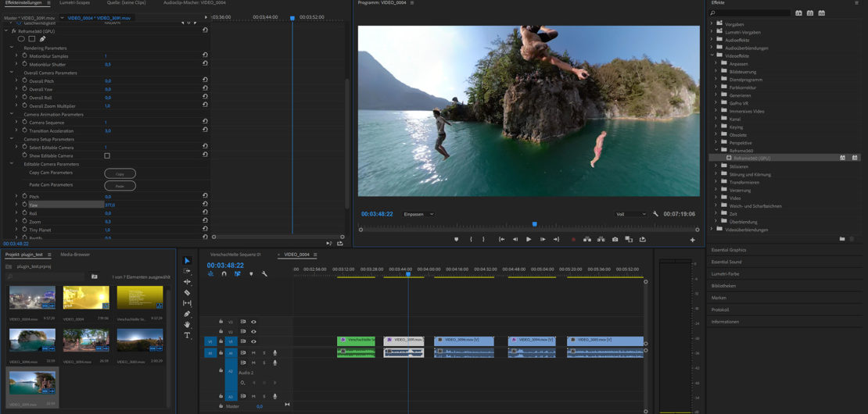
Task: Open the Einpassen zoom level dropdown
Action: point(418,214)
